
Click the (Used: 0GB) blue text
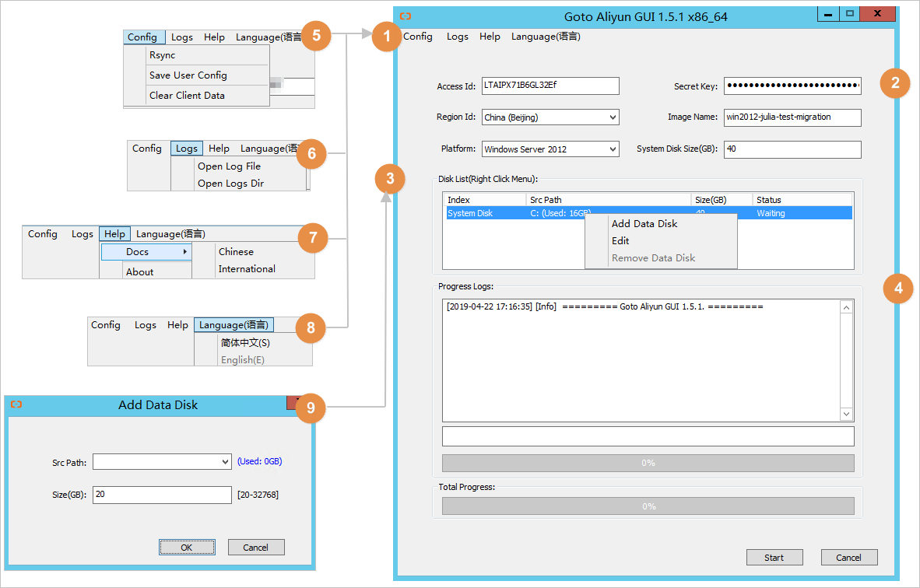[259, 461]
